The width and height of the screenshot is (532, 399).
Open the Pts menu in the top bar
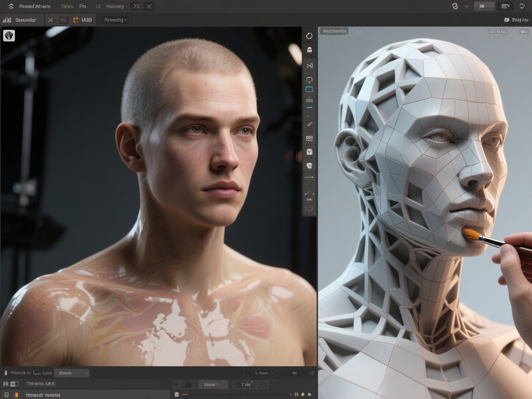(x=83, y=6)
